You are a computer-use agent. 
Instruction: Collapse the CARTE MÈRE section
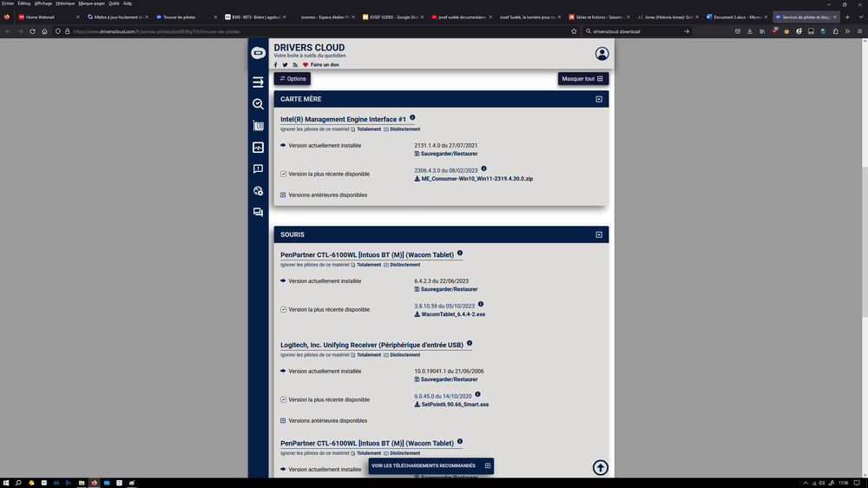pyautogui.click(x=599, y=99)
